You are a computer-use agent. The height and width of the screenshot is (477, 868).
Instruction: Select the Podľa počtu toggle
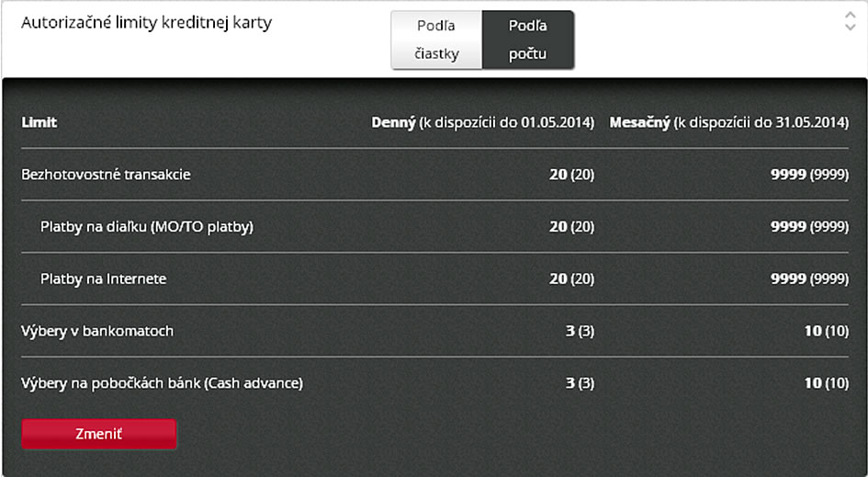click(528, 40)
